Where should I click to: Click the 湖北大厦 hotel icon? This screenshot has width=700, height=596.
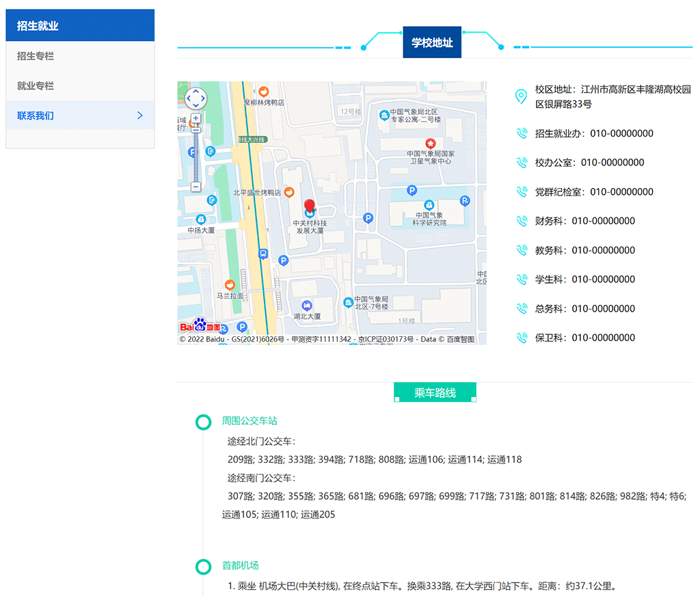click(307, 306)
